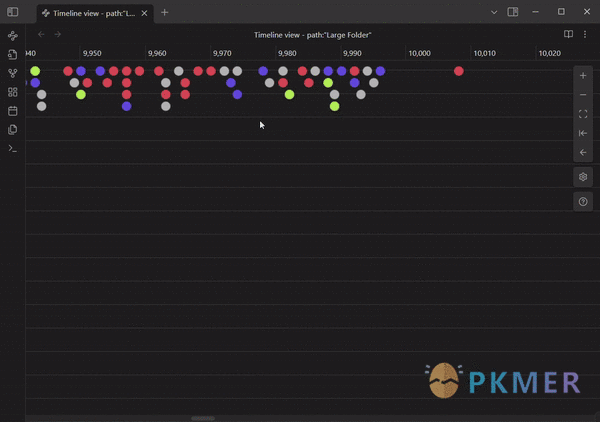This screenshot has width=600, height=422.
Task: Select the lone red dot past 10,000
Action: (x=459, y=71)
